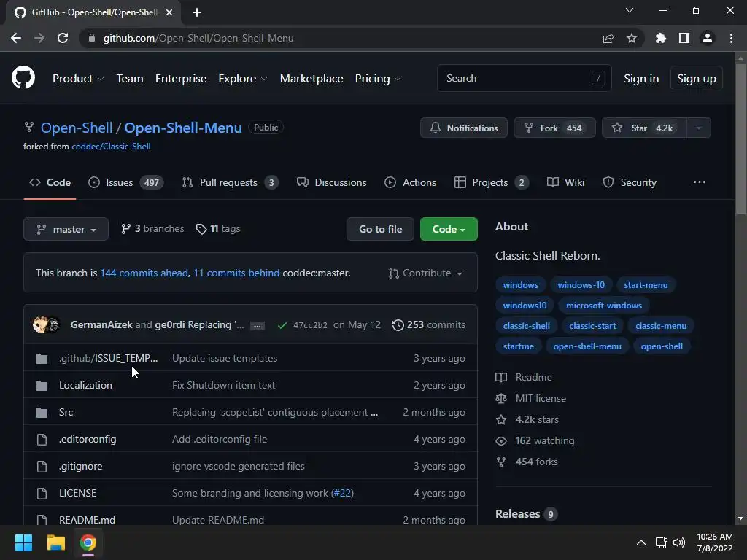Click the Team menu link

130,79
